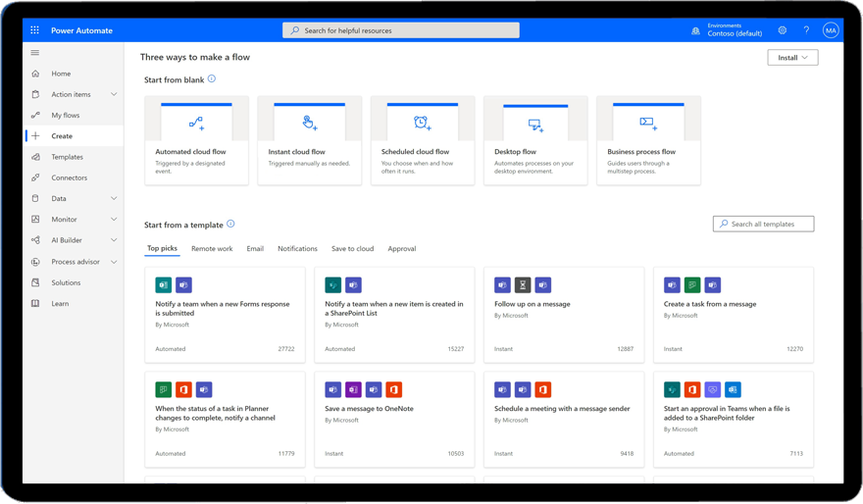Screen dimensions: 863x504
Task: Go to Templates page label
Action: (x=67, y=157)
